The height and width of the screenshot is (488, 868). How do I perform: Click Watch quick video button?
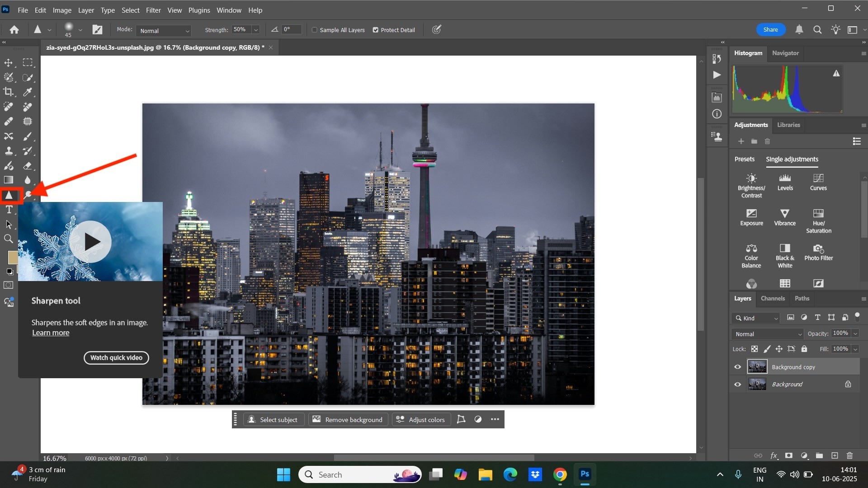click(116, 358)
